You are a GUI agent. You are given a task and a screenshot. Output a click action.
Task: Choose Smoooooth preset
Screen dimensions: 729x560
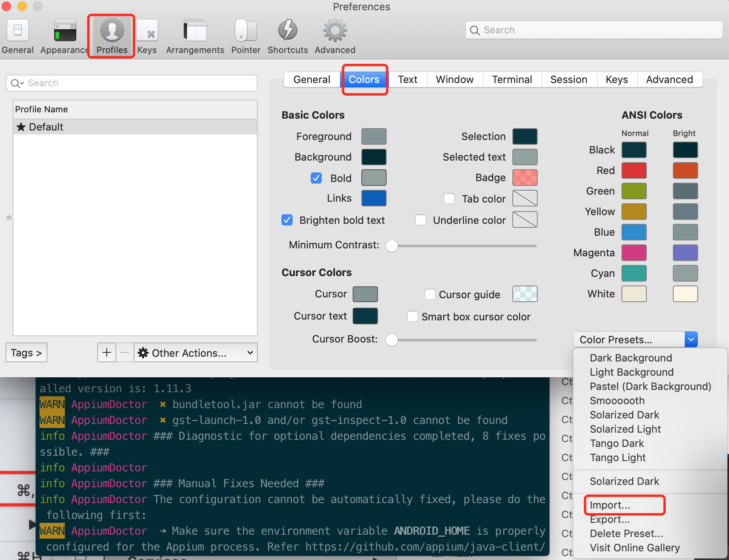pos(650,401)
